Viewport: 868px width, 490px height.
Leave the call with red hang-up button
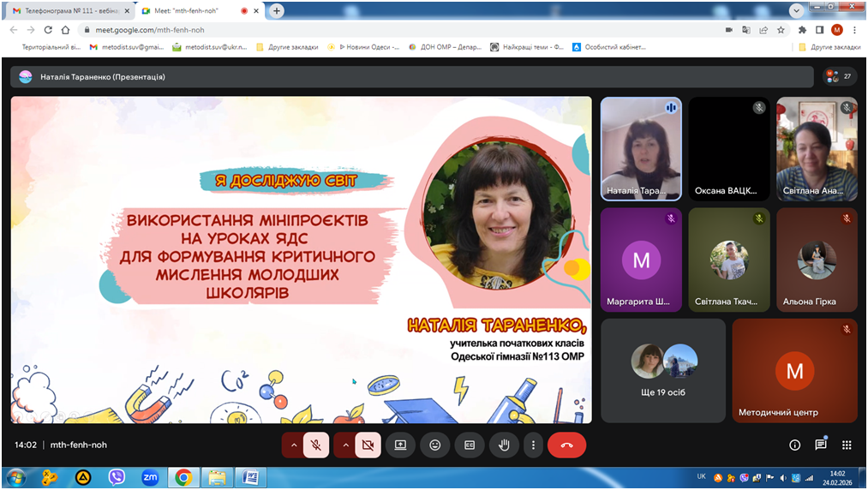(566, 445)
